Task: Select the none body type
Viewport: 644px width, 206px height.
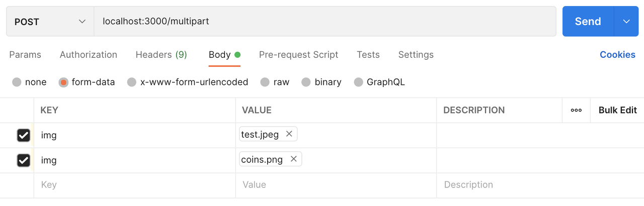Action: 17,82
